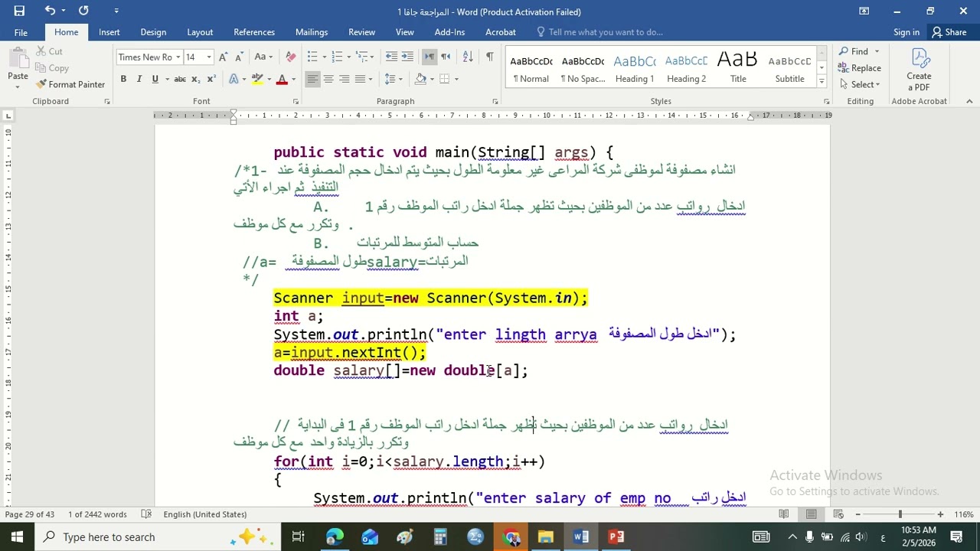
Task: Apply the red font color
Action: (281, 79)
